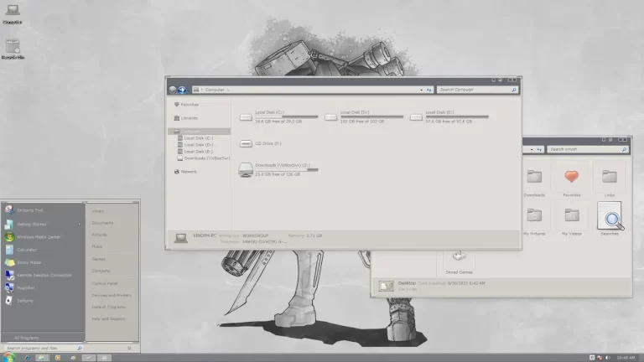This screenshot has width=644, height=362.
Task: Click magnifier icon in Search Computer box
Action: click(513, 90)
